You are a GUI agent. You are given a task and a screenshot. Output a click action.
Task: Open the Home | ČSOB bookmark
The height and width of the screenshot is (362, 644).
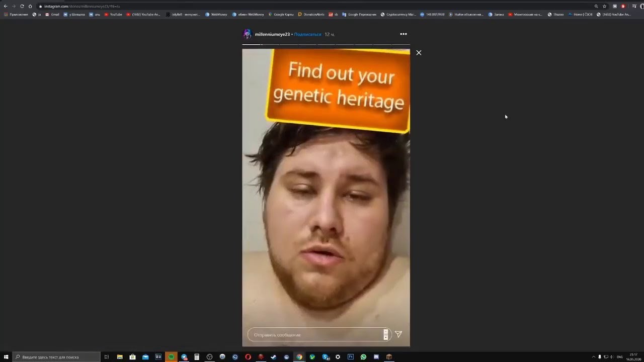tap(580, 15)
